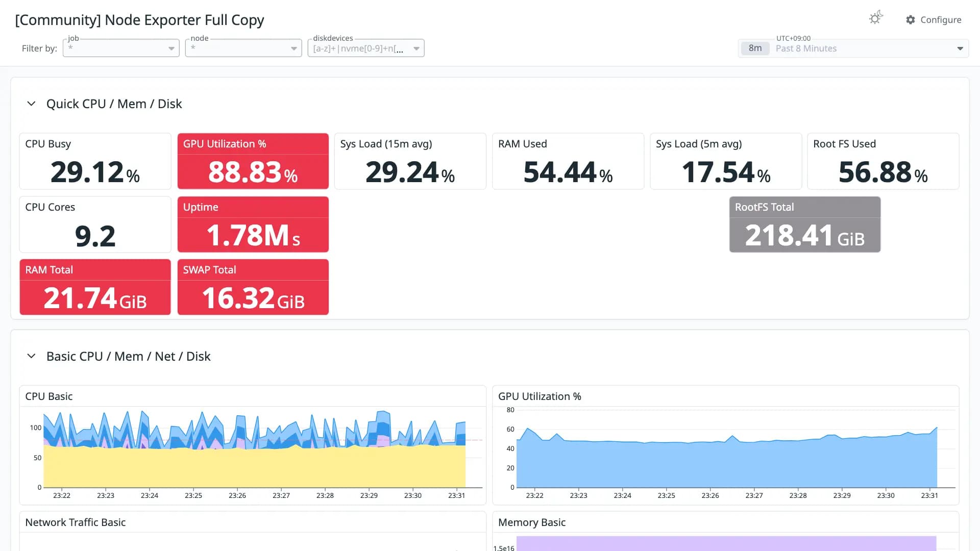Click the Network Traffic Basic panel title
Screen dimensions: 980x551
tap(76, 522)
